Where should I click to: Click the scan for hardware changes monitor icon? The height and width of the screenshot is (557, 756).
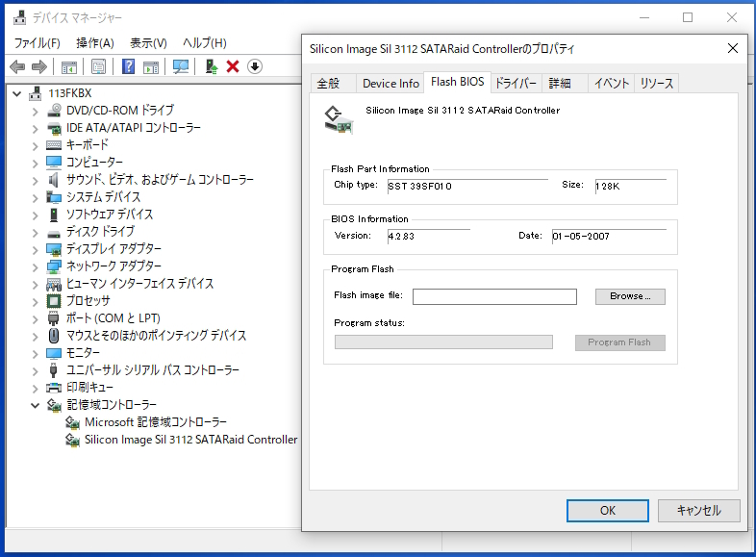pyautogui.click(x=181, y=66)
